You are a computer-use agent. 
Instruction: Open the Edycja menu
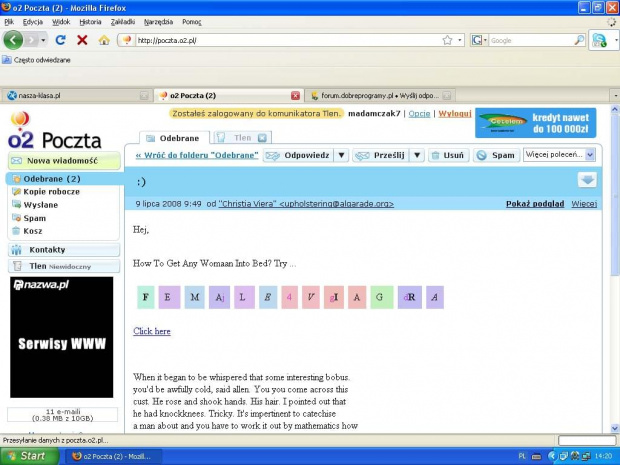33,22
